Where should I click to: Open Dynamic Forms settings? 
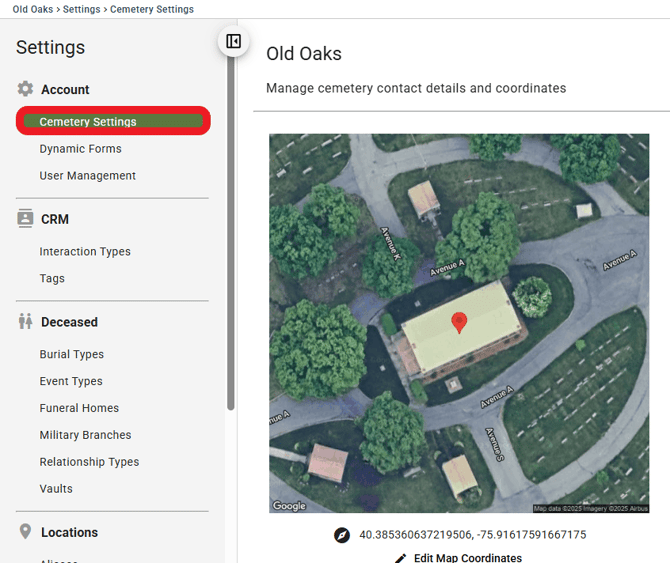(x=80, y=149)
